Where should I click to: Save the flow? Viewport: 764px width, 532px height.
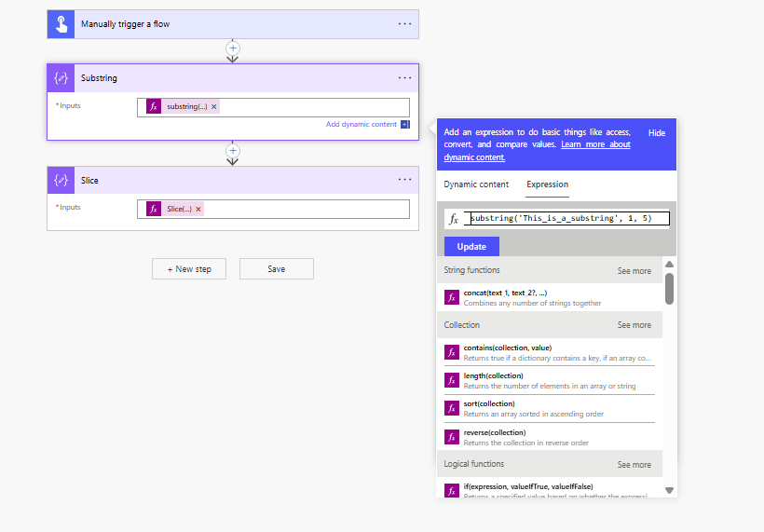(277, 269)
